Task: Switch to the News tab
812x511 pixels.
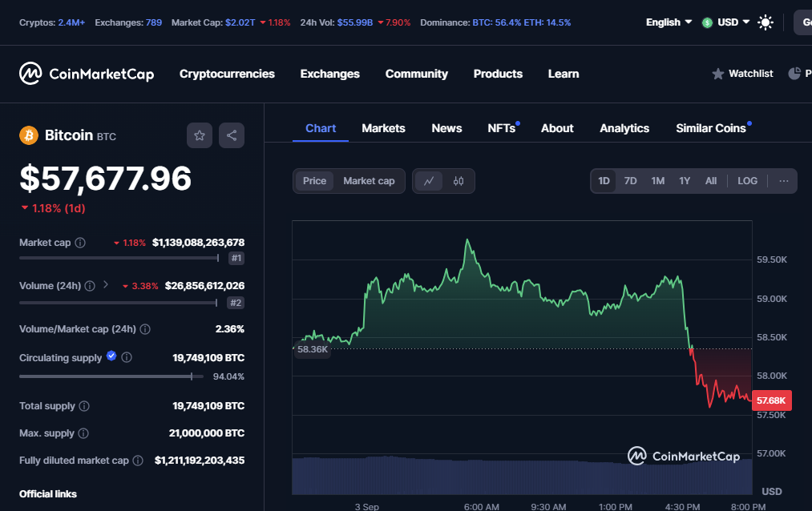Action: 446,128
